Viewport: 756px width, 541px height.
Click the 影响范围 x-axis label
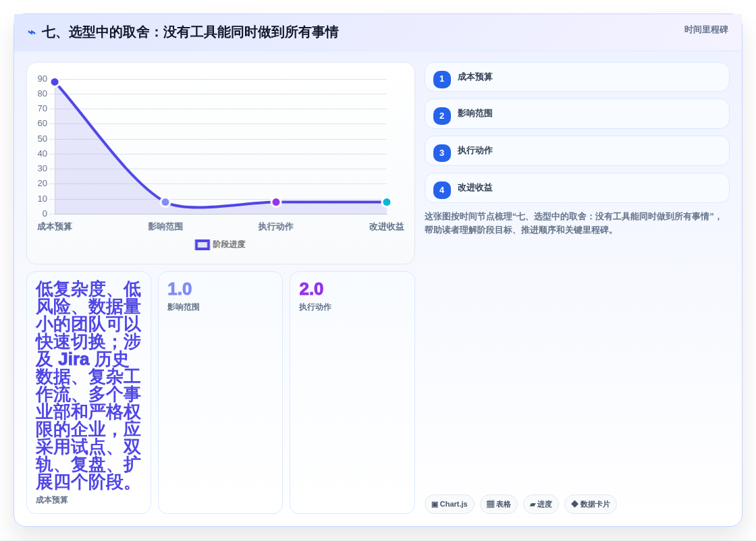point(165,227)
